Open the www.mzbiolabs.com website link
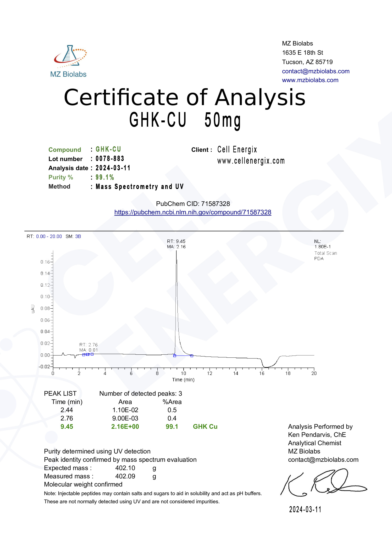Image resolution: width=392 pixels, height=555 pixels. pos(310,80)
